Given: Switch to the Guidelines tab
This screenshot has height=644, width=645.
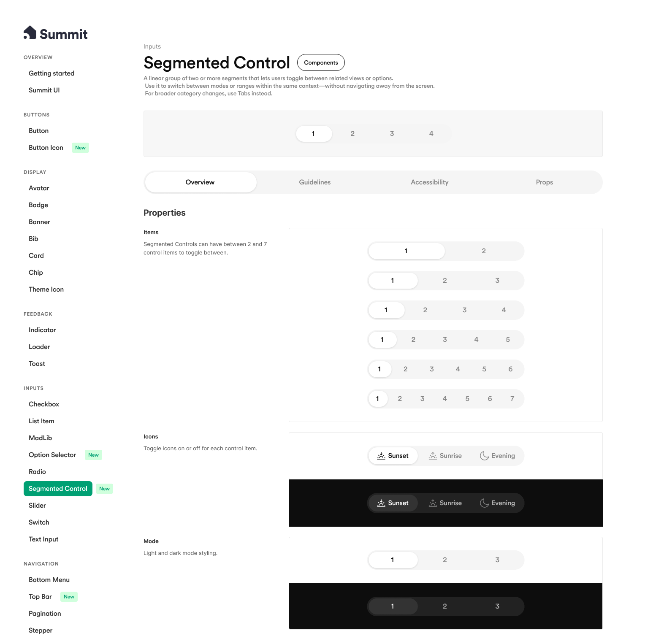Looking at the screenshot, I should tap(315, 182).
